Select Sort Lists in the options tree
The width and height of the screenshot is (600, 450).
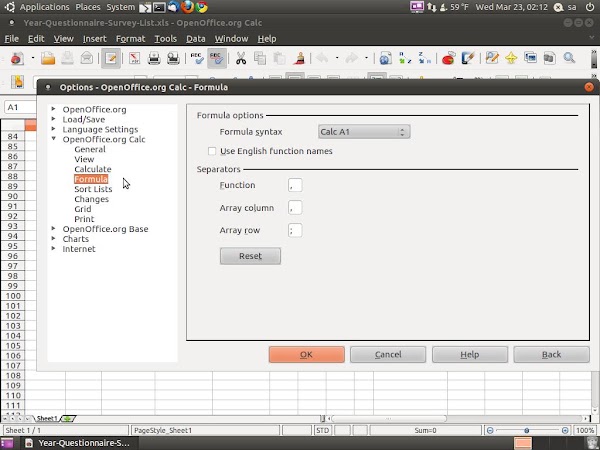click(93, 189)
